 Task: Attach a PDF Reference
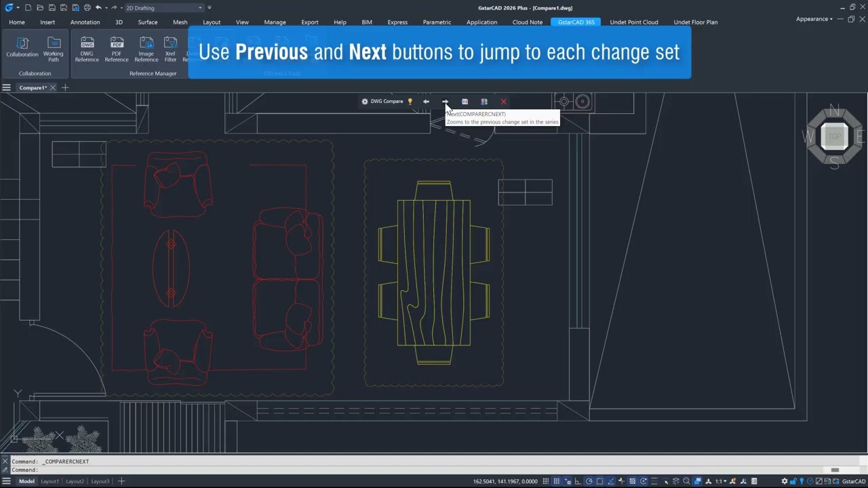(117, 49)
